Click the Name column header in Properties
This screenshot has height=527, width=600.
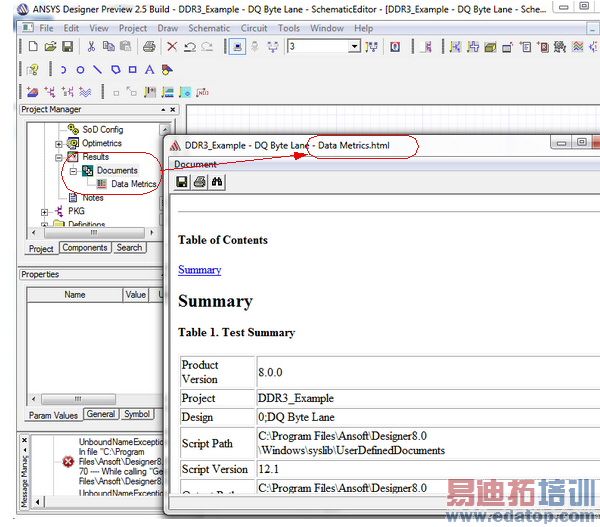point(75,295)
